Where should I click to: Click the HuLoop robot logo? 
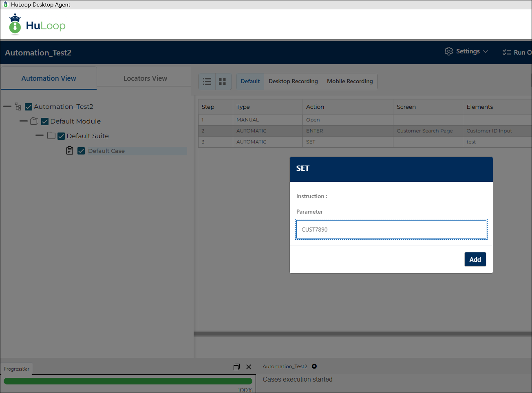(15, 24)
